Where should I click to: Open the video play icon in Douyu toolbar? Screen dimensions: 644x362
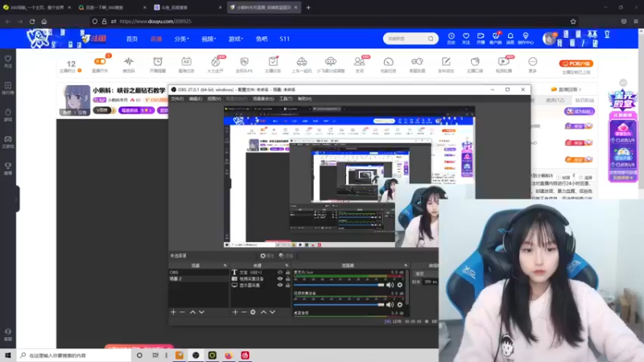504,62
